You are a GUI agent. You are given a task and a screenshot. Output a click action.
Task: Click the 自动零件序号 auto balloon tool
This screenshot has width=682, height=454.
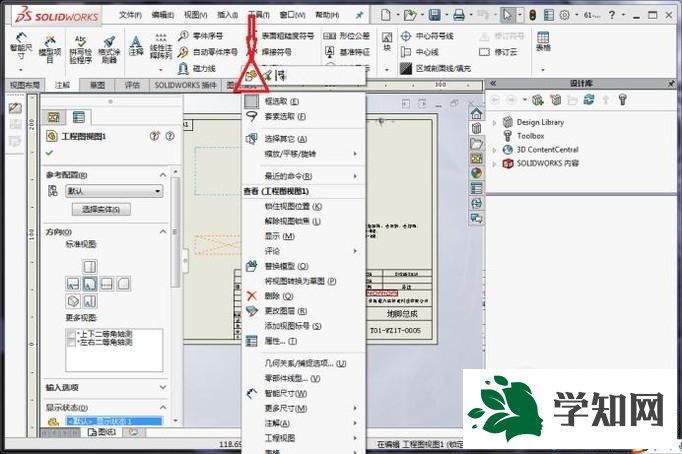click(208, 52)
